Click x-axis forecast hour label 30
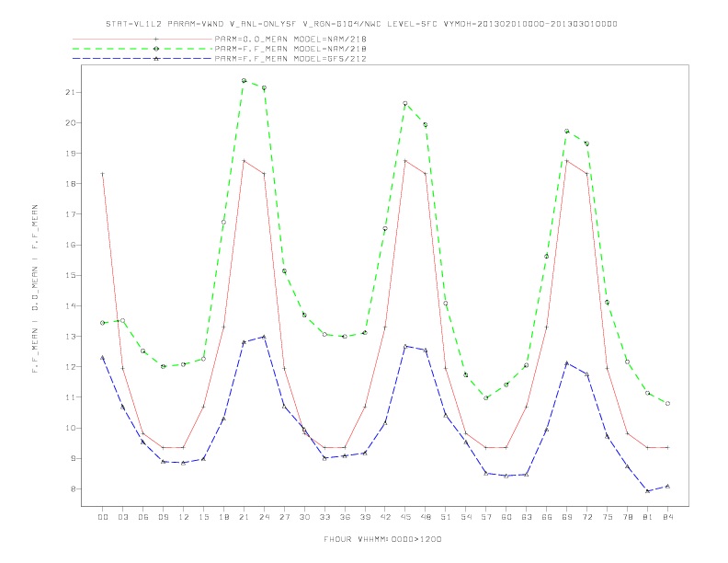 coord(304,517)
